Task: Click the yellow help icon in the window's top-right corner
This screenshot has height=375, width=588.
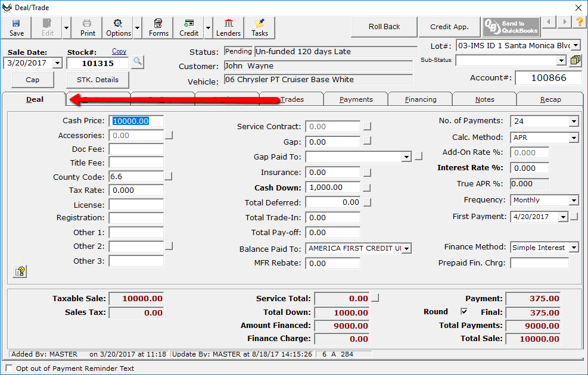Action: [x=580, y=23]
